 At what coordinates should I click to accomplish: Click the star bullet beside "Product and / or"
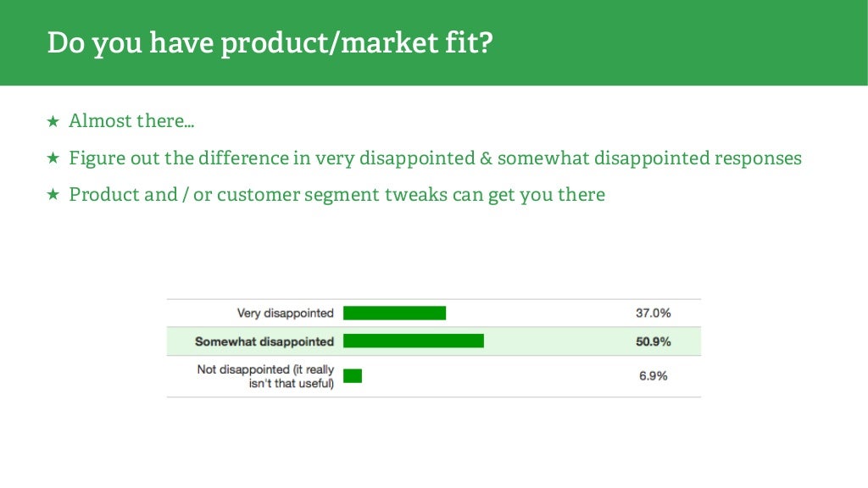click(x=53, y=196)
